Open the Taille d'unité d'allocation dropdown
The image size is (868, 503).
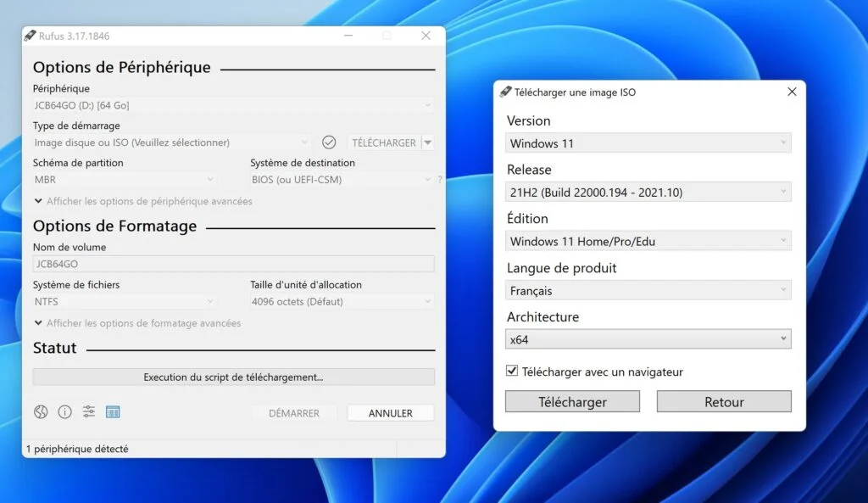341,301
